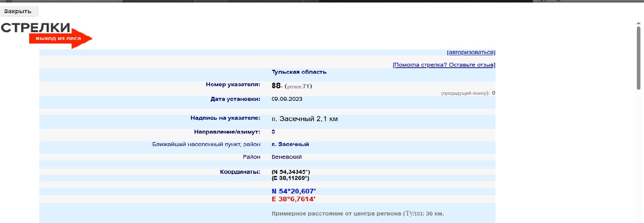Click the blue N 54°20,607' coordinate

click(293, 191)
